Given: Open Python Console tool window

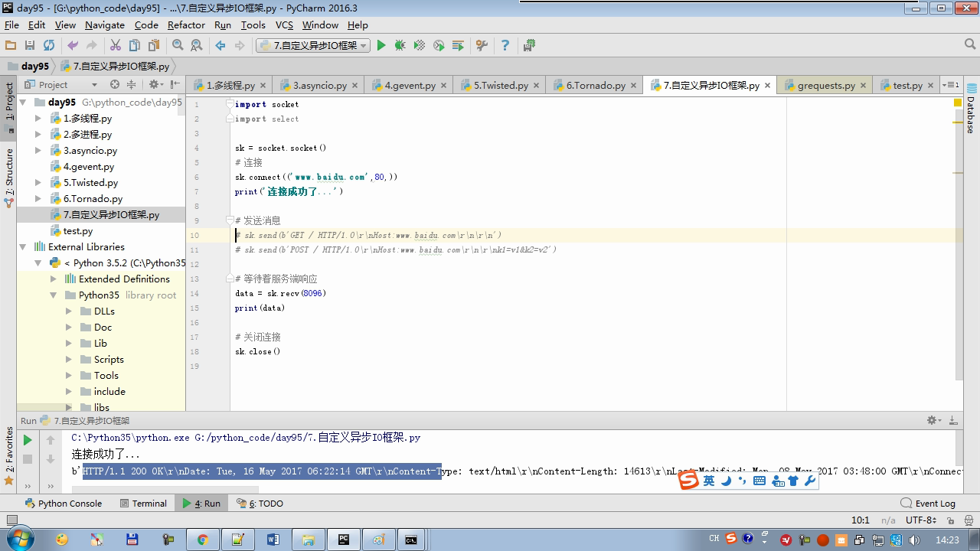Looking at the screenshot, I should click(x=64, y=504).
